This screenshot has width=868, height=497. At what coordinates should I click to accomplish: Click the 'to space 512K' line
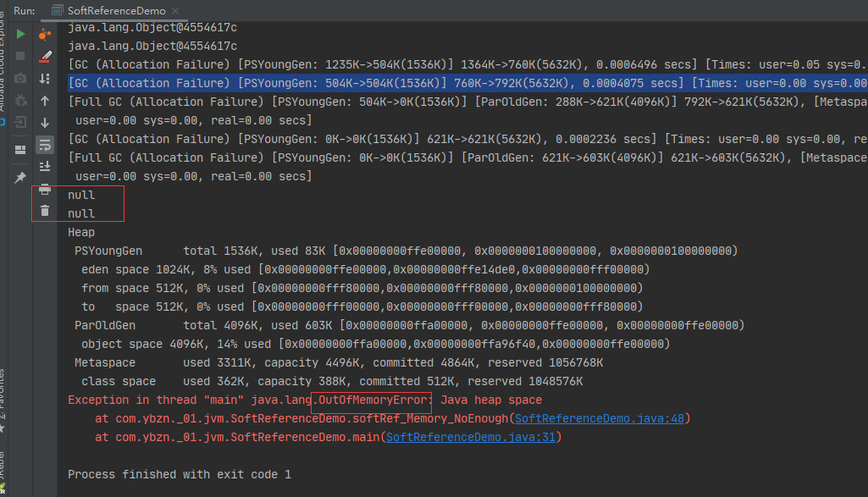(362, 306)
